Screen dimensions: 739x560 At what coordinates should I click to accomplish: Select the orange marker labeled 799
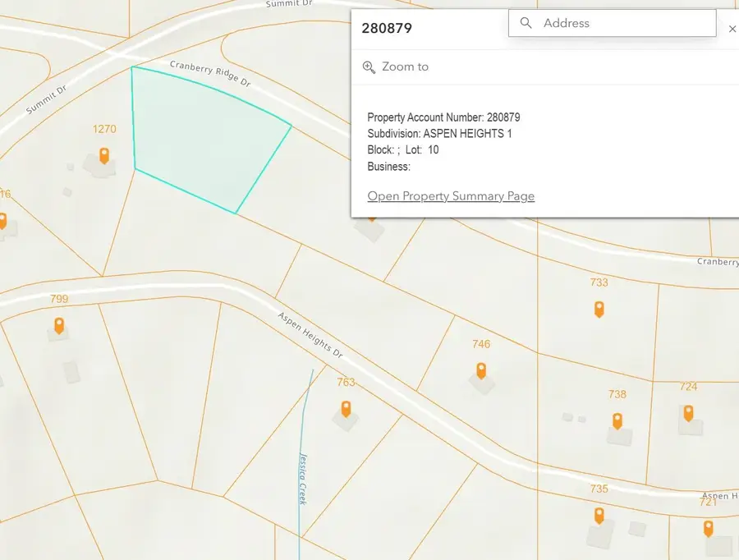59,326
